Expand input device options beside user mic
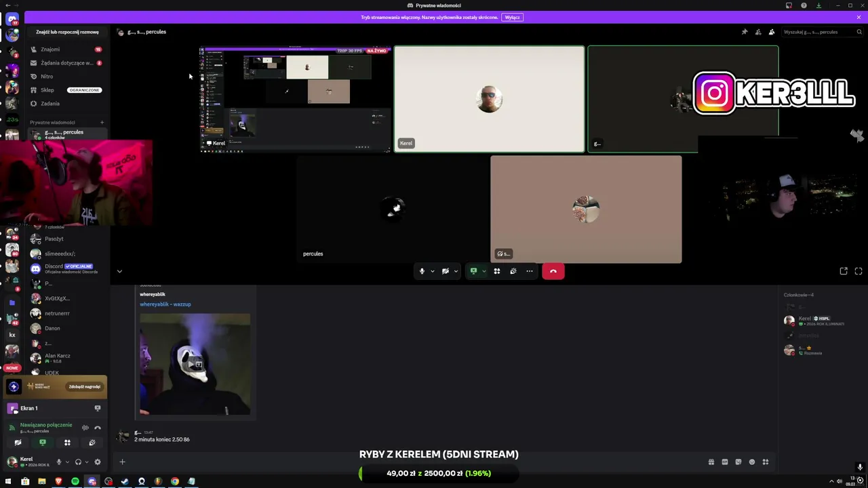The width and height of the screenshot is (868, 488). [66, 462]
